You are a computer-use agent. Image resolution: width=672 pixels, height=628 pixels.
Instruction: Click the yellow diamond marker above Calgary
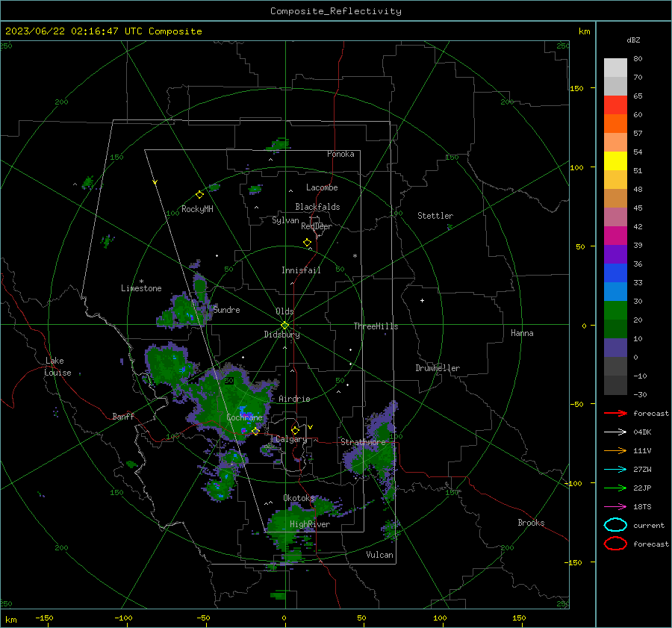tap(295, 430)
